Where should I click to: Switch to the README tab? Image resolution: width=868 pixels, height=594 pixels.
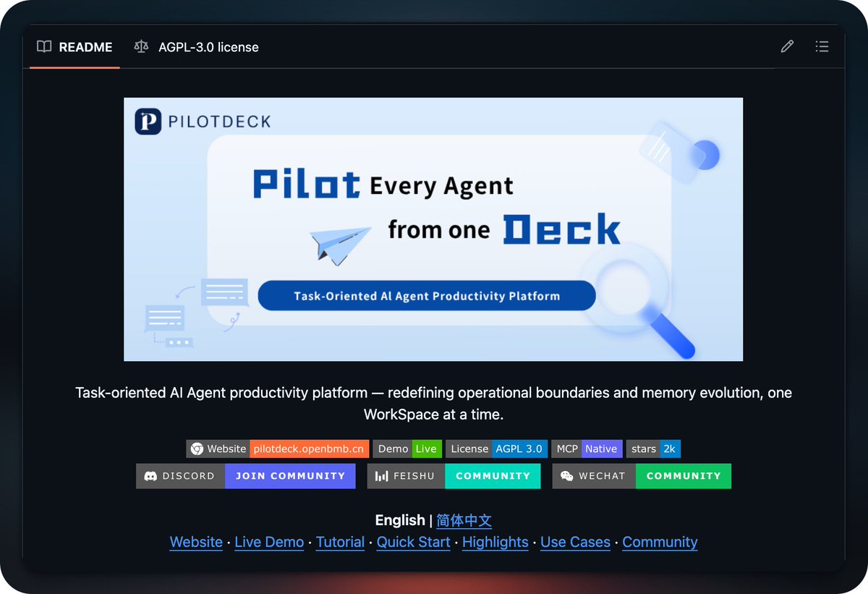75,47
